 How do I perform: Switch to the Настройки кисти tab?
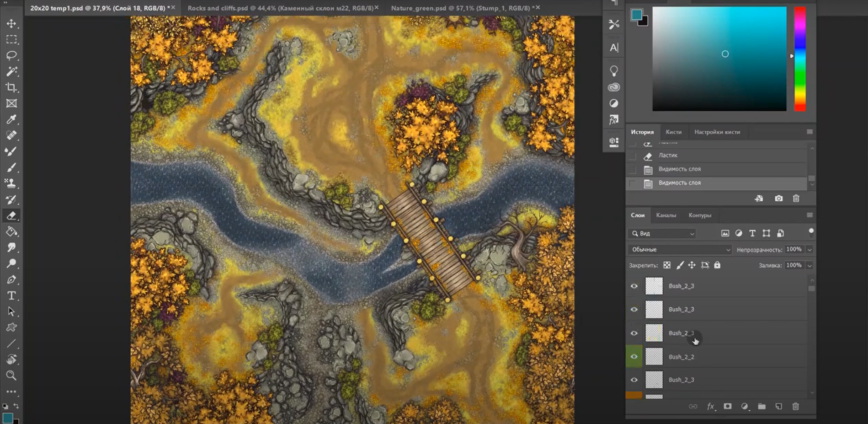tap(717, 132)
